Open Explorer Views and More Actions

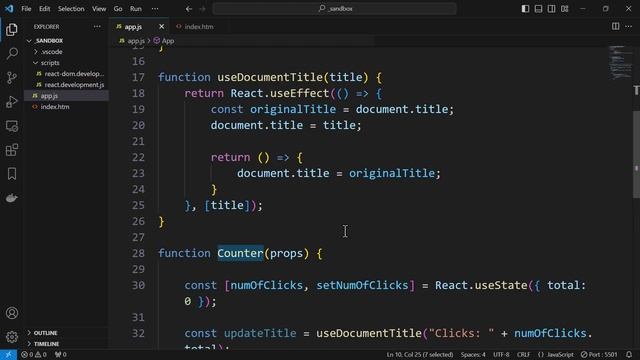97,27
